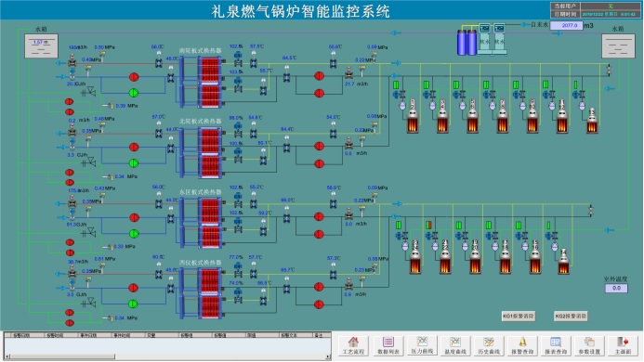Toggle the red status indicator above lower boiler row
The width and height of the screenshot is (644, 362).
428,225
